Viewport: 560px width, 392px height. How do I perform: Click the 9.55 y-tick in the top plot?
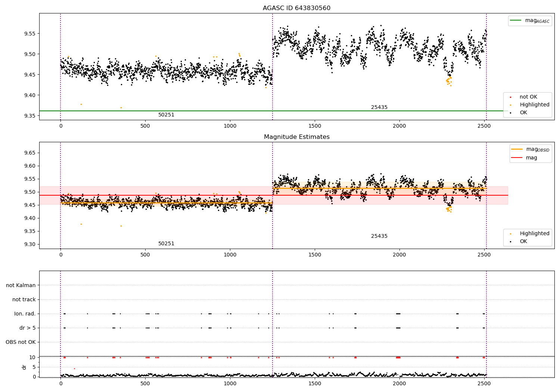(x=29, y=34)
